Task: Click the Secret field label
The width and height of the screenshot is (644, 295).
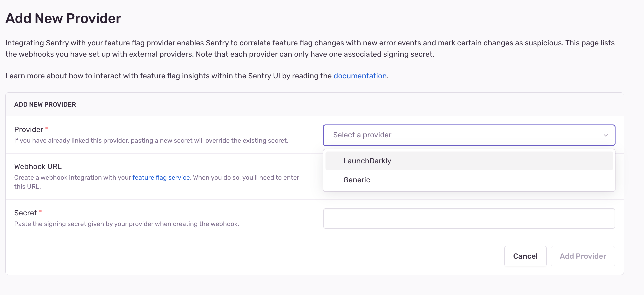Action: (26, 213)
